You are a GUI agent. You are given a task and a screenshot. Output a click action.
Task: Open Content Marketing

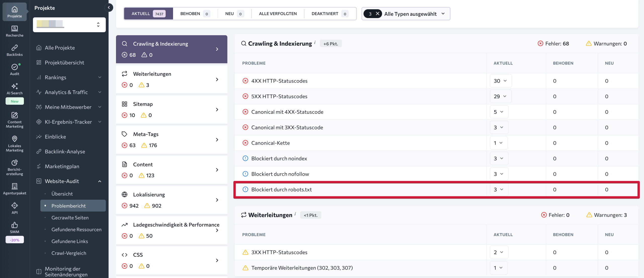14,120
